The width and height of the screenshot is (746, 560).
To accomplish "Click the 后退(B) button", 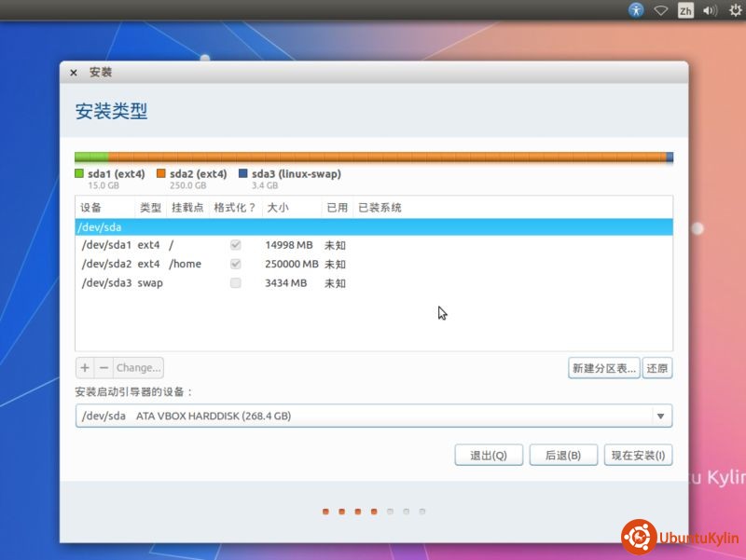I will click(563, 455).
